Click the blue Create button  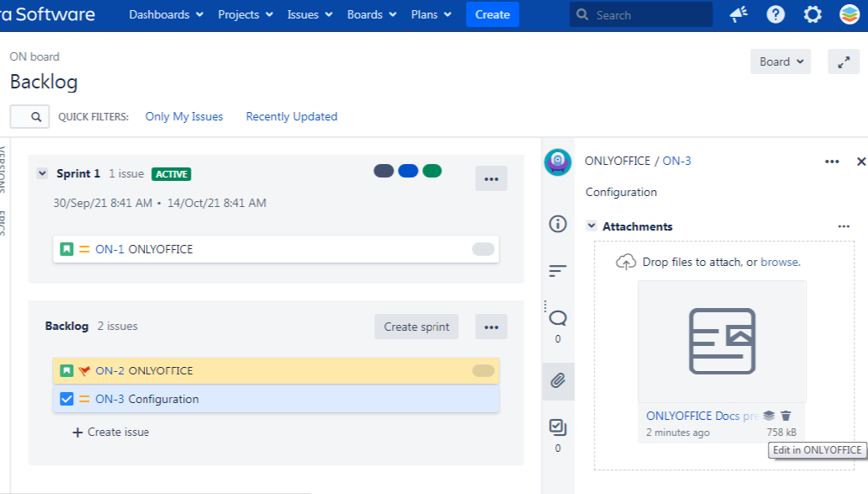(492, 15)
